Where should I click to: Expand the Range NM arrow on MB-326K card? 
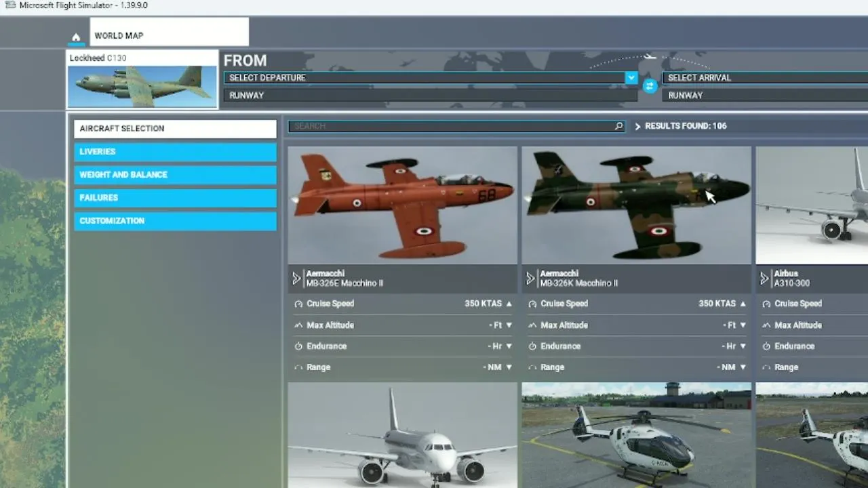(x=743, y=367)
